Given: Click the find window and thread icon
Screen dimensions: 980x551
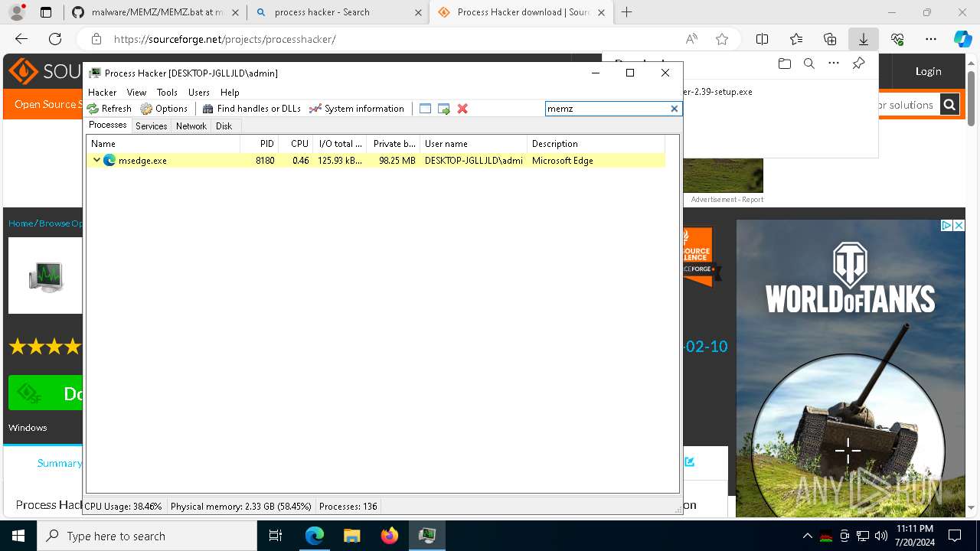Looking at the screenshot, I should click(x=444, y=109).
